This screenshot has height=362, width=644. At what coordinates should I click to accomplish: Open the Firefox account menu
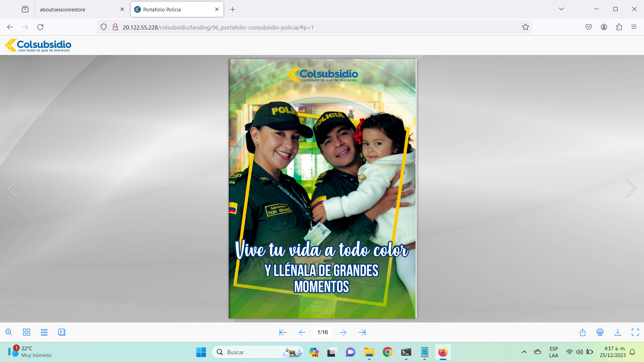(604, 27)
